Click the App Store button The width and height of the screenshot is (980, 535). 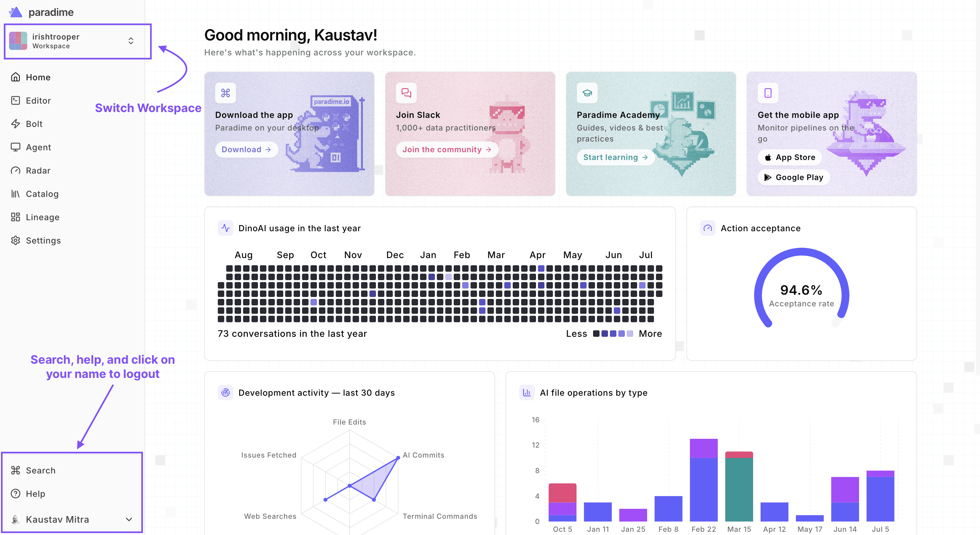click(x=790, y=157)
